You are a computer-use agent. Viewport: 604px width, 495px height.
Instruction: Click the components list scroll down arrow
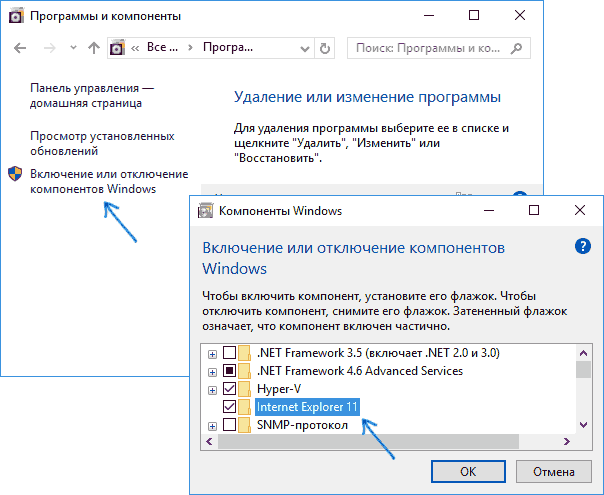click(584, 425)
